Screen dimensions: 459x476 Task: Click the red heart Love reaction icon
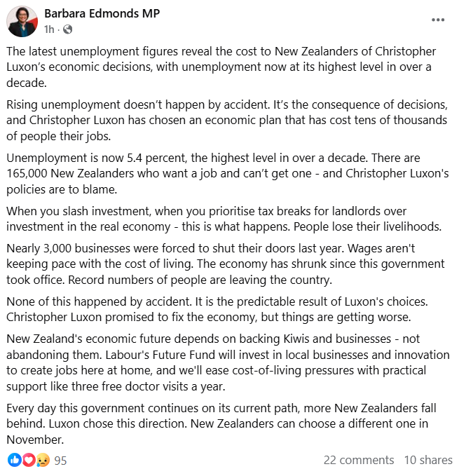(x=28, y=460)
